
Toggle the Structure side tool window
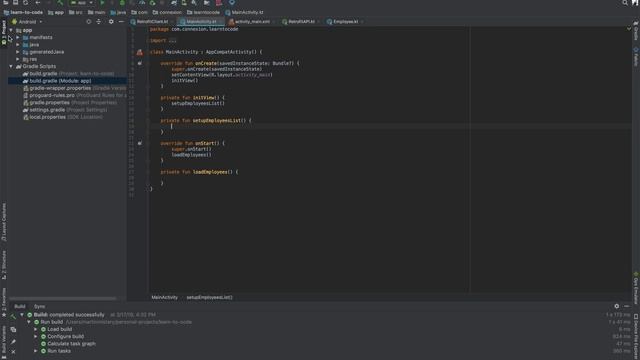[x=4, y=265]
